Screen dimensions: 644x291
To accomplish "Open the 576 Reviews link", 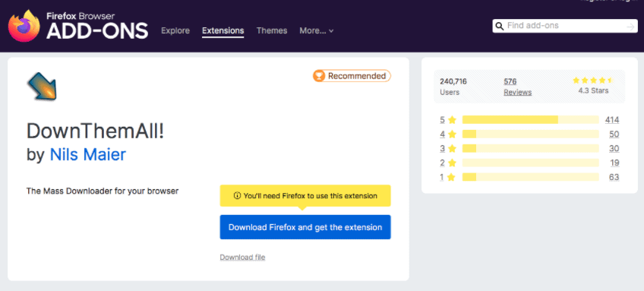I will 517,87.
